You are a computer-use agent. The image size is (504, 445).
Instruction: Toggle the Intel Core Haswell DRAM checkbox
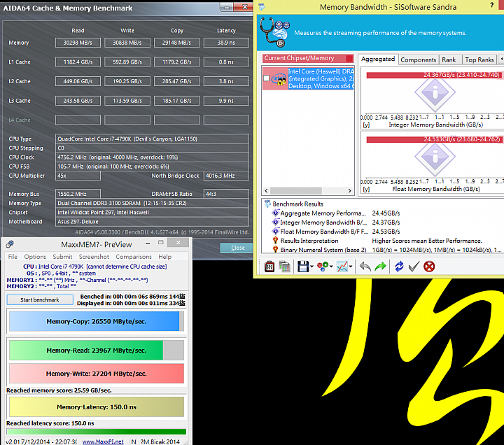pyautogui.click(x=266, y=78)
